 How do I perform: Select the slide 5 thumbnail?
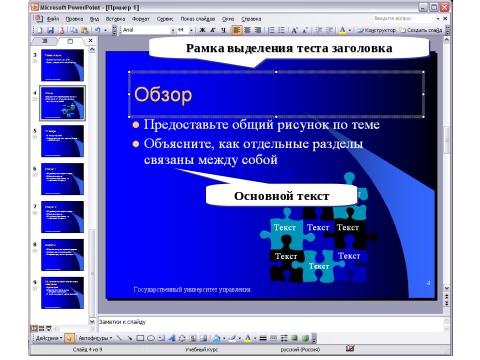[62, 141]
